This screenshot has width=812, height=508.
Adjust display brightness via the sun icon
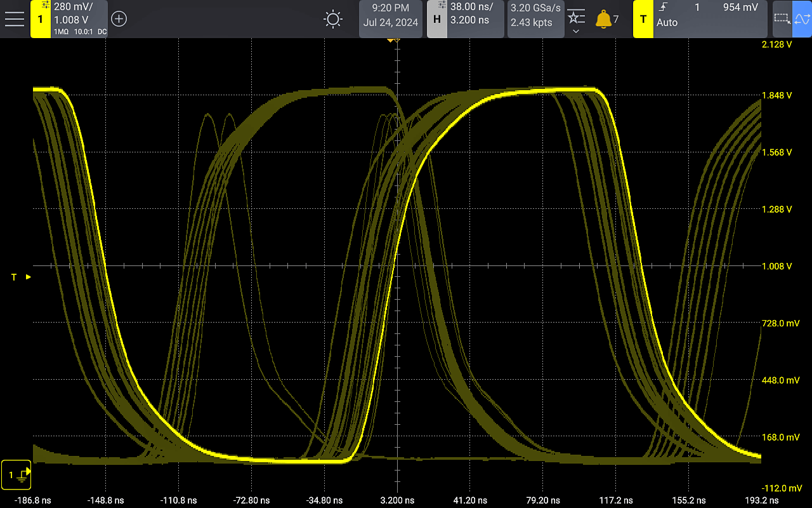coord(333,19)
